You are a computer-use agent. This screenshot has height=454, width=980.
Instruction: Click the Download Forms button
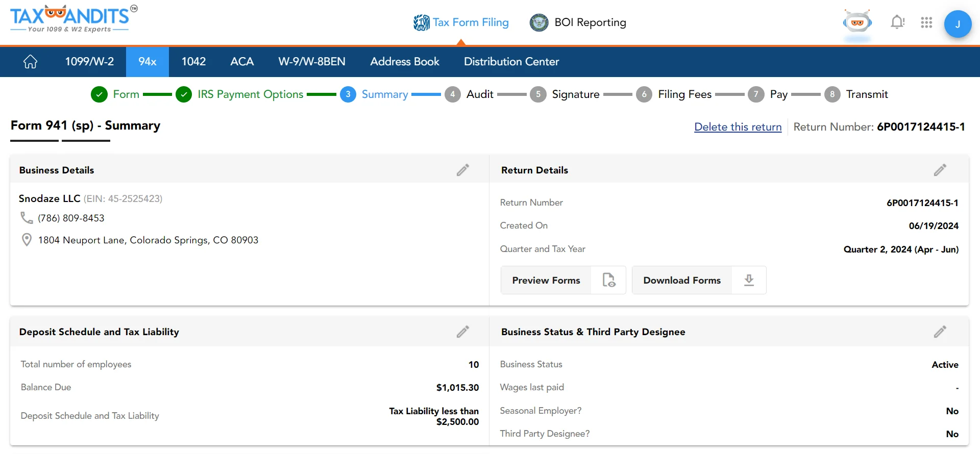(x=699, y=280)
